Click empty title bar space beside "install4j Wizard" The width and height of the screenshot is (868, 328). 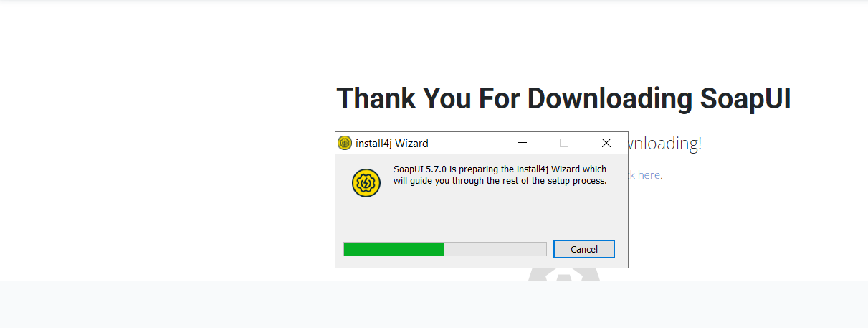[466, 143]
